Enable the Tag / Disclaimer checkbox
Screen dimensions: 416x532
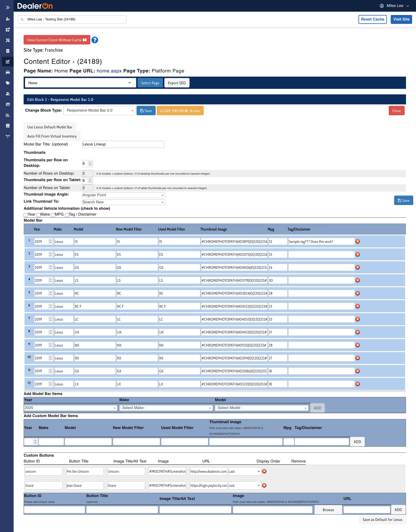pyautogui.click(x=67, y=215)
